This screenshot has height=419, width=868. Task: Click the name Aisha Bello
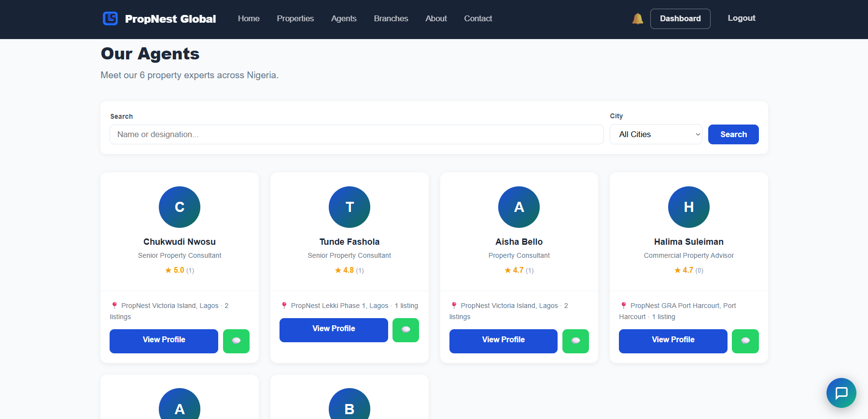(519, 242)
